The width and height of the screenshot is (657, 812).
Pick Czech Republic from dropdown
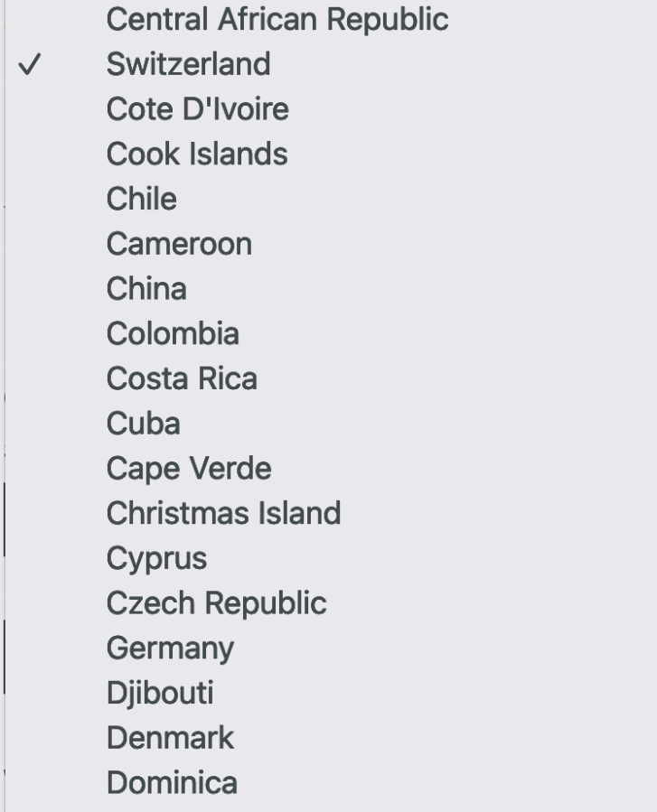point(216,603)
